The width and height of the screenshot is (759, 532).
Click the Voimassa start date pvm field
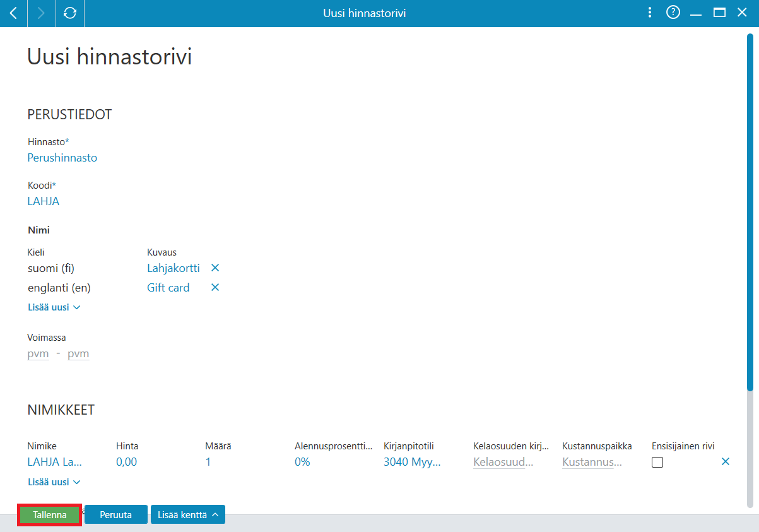point(38,354)
